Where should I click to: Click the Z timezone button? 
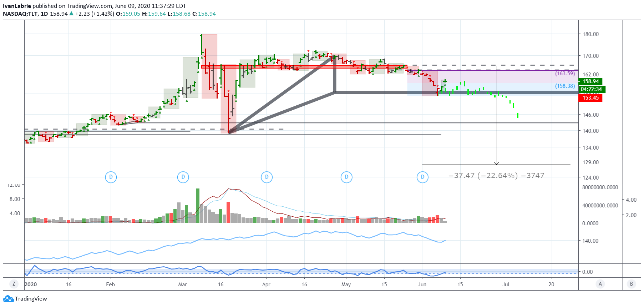pos(14,284)
